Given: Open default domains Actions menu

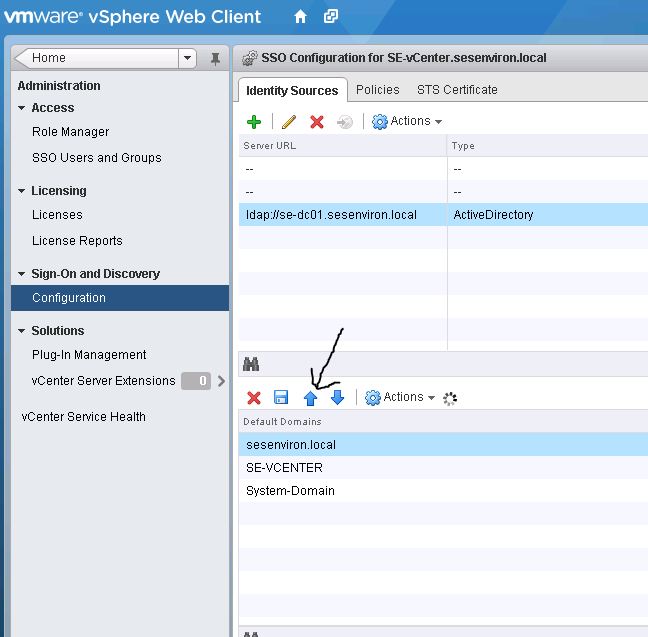Looking at the screenshot, I should coord(400,397).
